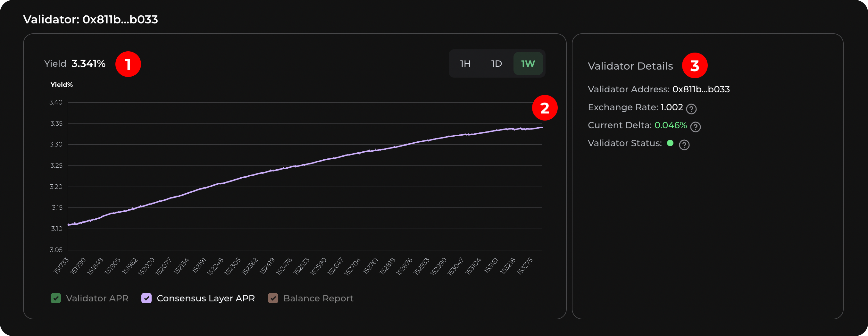
Task: Open the Current Delta help icon
Action: pos(695,127)
